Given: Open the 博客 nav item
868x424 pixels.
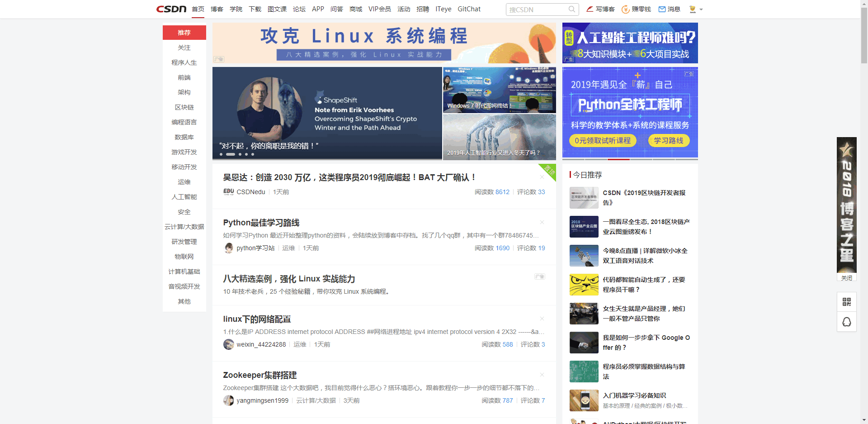Looking at the screenshot, I should pos(217,9).
